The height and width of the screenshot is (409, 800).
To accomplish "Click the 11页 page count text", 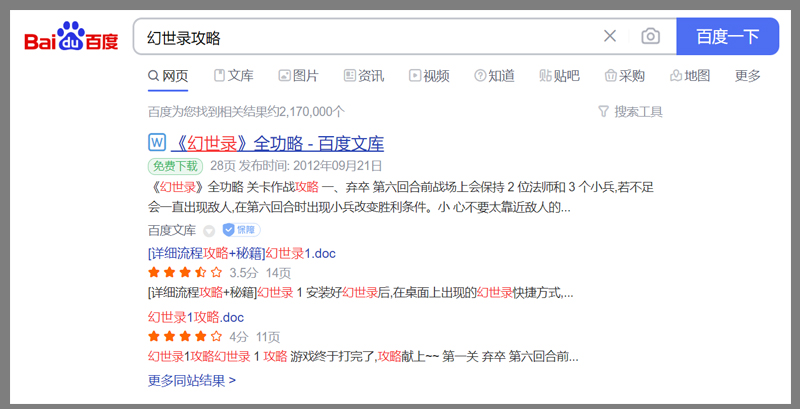I will [268, 337].
